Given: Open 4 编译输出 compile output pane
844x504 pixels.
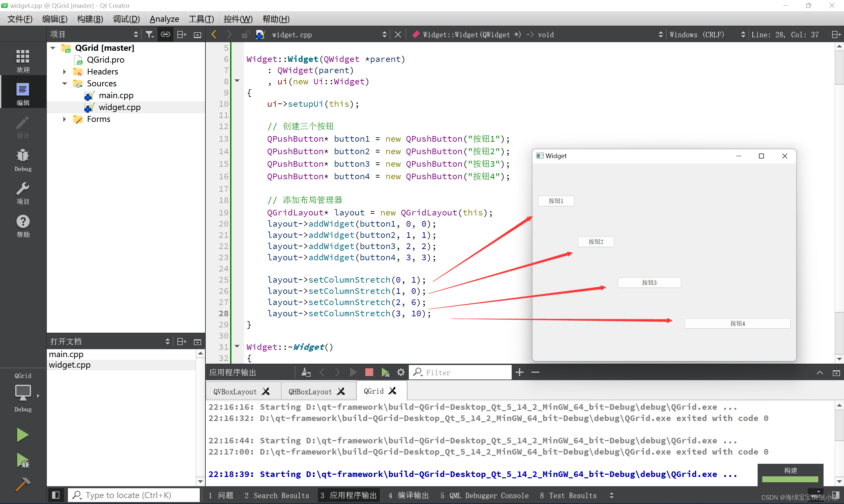Looking at the screenshot, I should [x=408, y=495].
